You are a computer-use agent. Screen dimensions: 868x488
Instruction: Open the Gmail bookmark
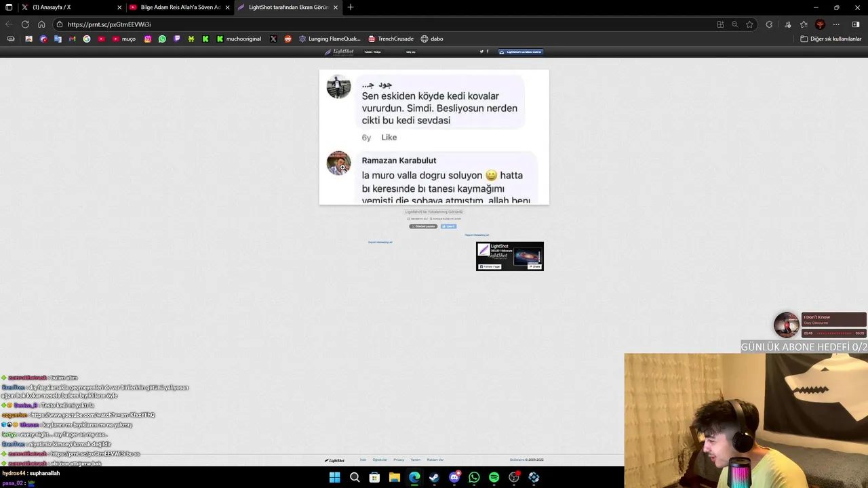coord(73,39)
